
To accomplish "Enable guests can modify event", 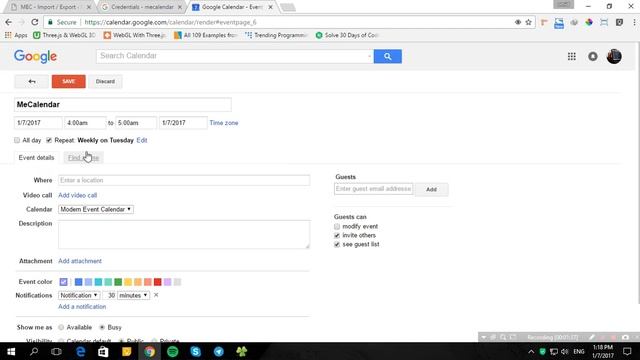I will 337,226.
